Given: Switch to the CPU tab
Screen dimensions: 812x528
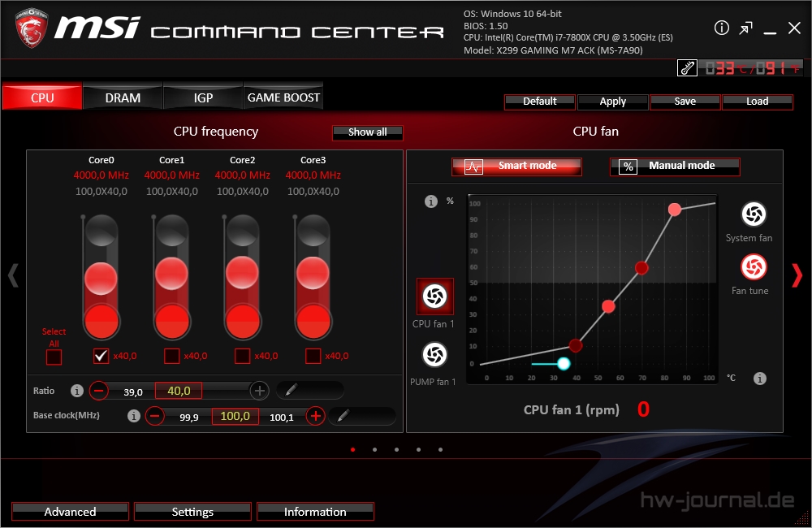Looking at the screenshot, I should point(42,97).
